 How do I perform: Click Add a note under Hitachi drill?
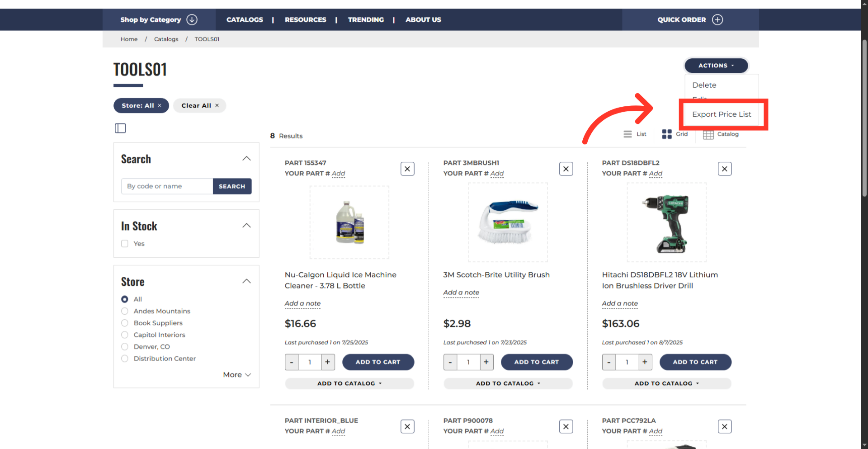point(620,303)
